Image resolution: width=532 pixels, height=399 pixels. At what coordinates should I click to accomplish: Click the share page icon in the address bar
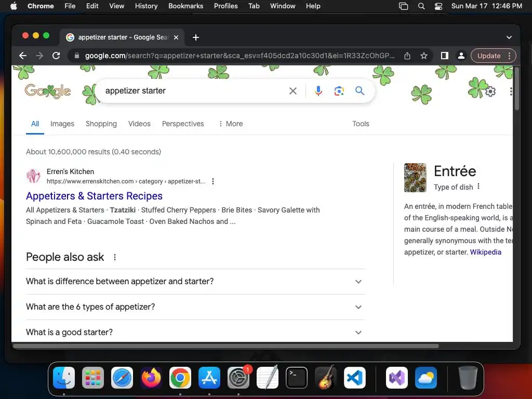click(407, 56)
